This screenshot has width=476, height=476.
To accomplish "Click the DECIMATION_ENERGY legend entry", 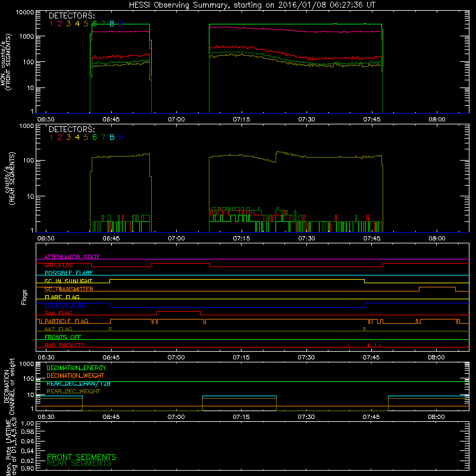I will click(x=76, y=368).
